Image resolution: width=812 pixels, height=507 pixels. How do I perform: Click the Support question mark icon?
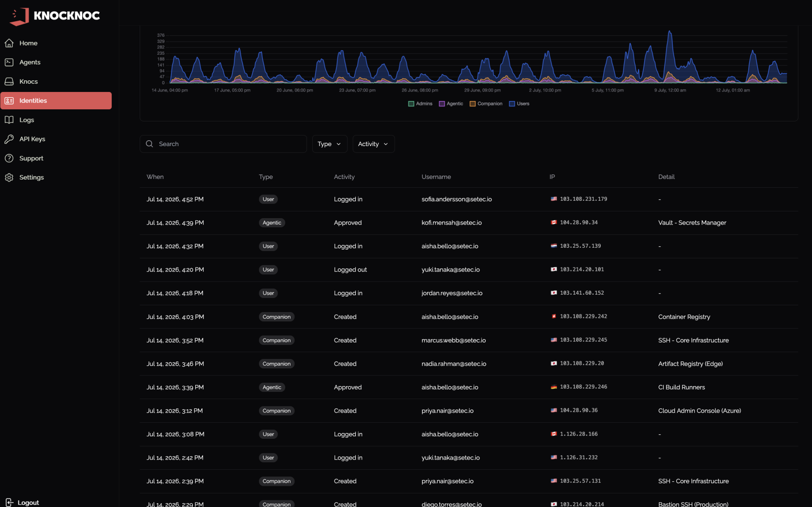coord(9,158)
